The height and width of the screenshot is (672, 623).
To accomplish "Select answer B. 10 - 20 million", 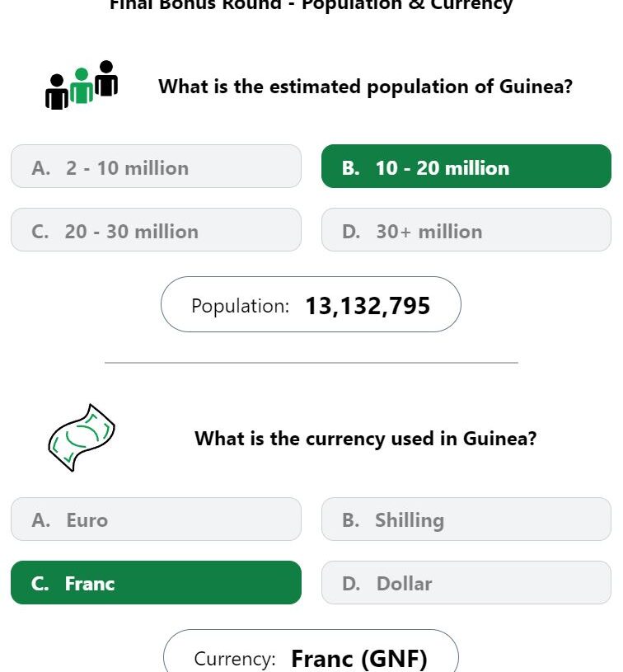I will pos(466,167).
